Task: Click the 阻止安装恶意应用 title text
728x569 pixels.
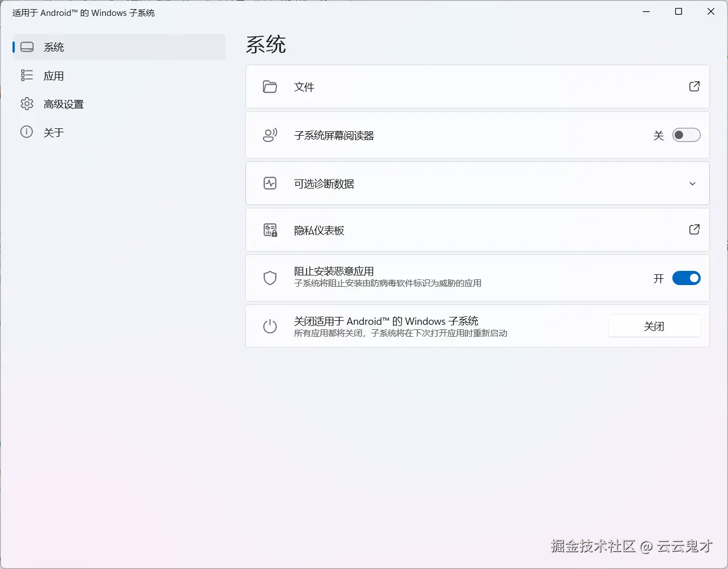Action: click(334, 271)
